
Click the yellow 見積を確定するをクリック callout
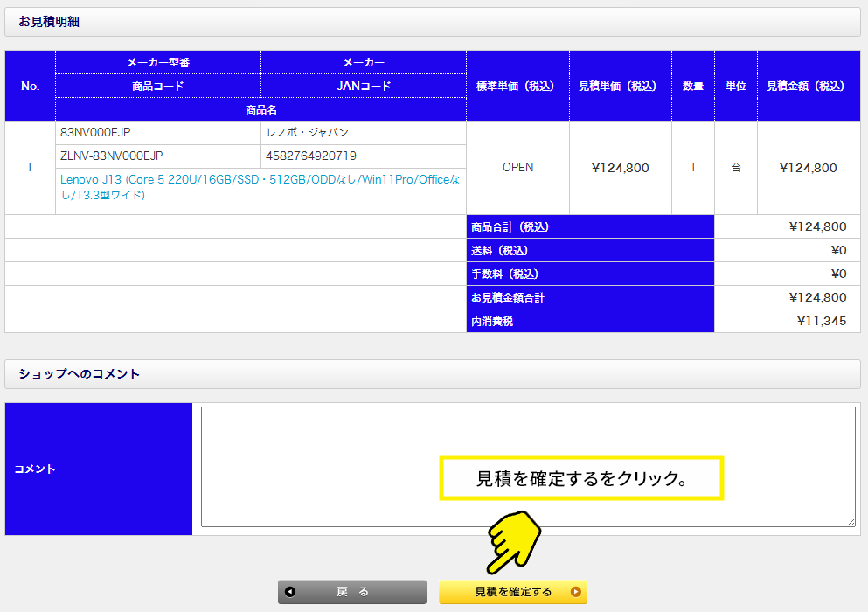[x=581, y=478]
